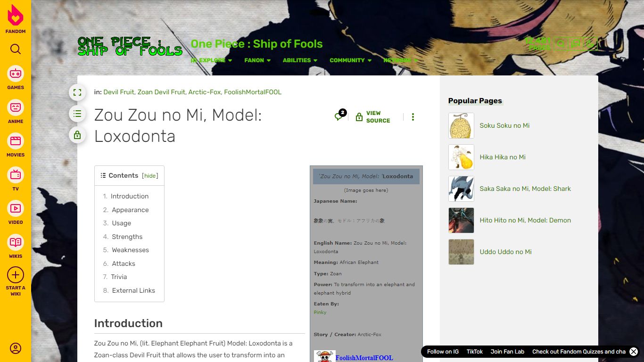644x362 pixels.
Task: Click the Introduction section heading
Action: (128, 323)
